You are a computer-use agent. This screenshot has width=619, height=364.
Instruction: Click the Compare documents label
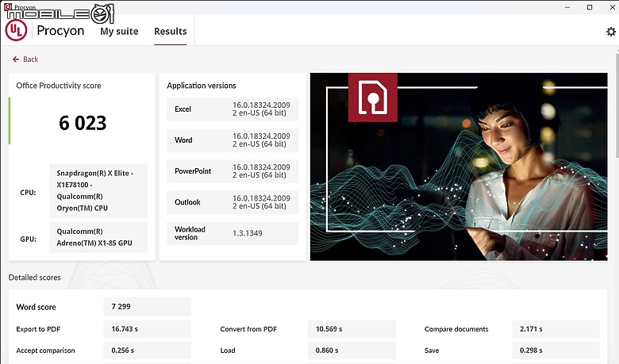tap(456, 329)
